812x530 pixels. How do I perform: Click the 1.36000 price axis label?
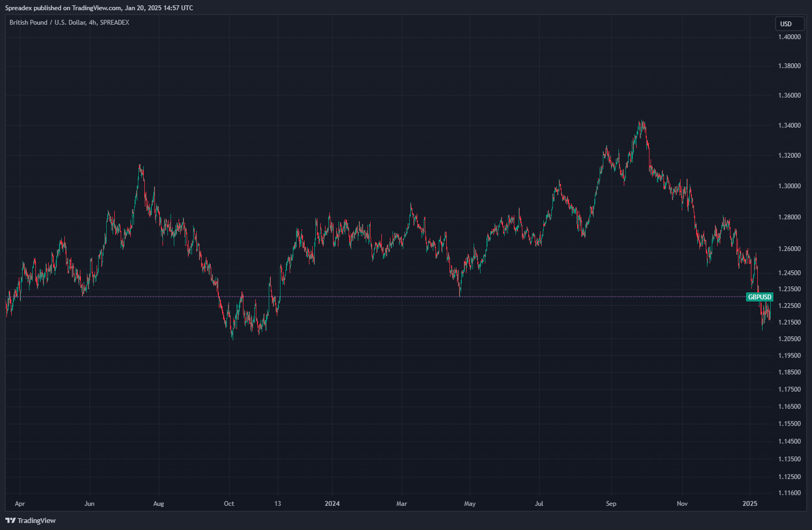point(789,95)
